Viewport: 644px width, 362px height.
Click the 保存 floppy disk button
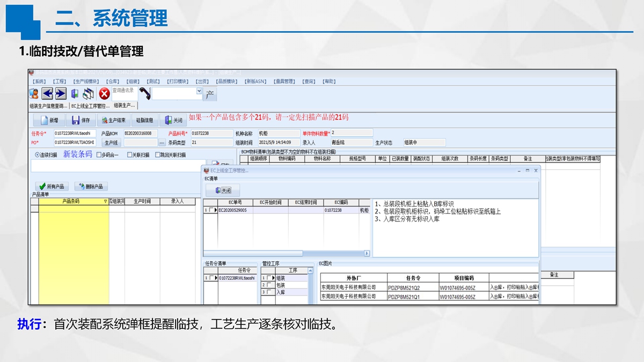click(x=81, y=121)
